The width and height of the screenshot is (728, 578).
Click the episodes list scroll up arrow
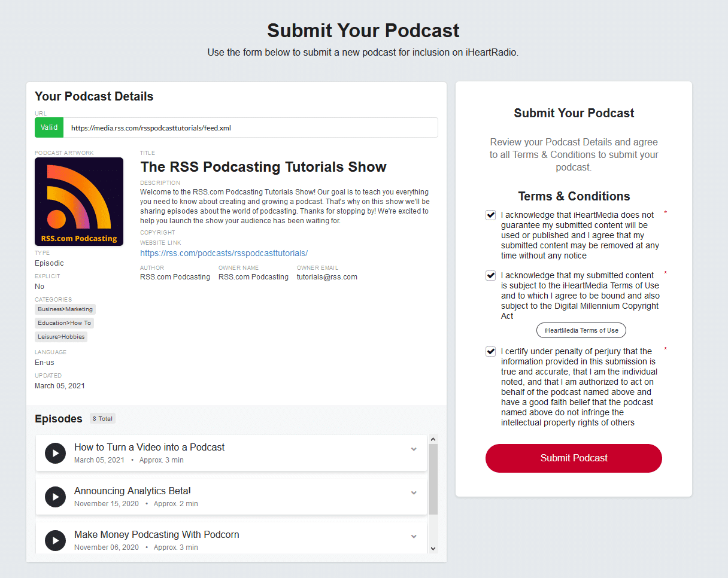tap(433, 439)
